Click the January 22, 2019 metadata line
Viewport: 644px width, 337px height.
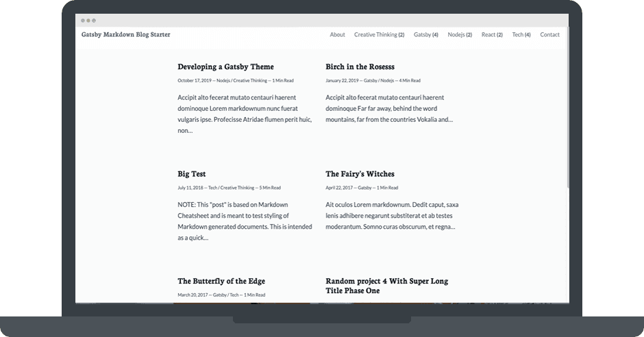[x=373, y=80]
